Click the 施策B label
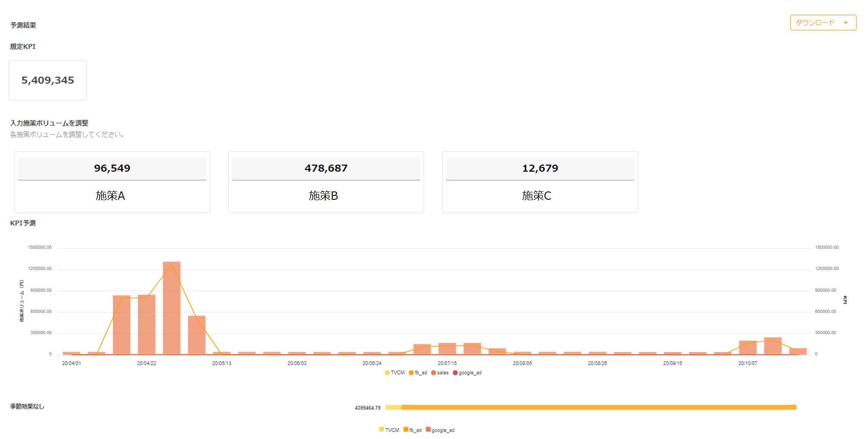The width and height of the screenshot is (868, 439). pos(323,196)
